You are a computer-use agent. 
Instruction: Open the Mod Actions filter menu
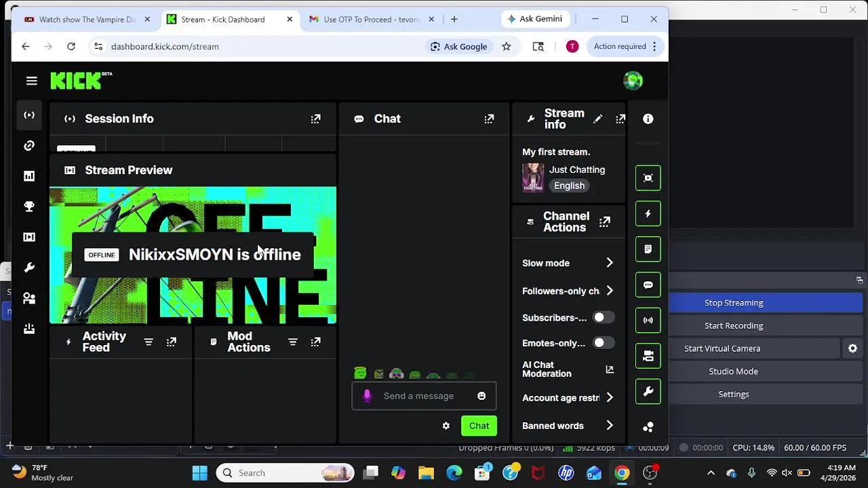click(292, 342)
